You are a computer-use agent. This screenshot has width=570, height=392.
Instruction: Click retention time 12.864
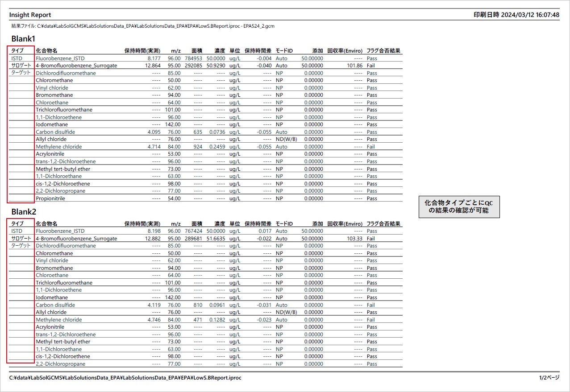click(152, 66)
